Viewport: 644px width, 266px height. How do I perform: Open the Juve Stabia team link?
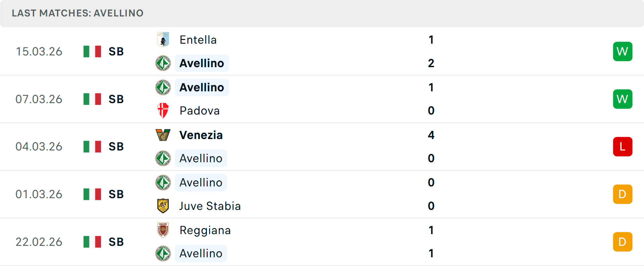pos(210,206)
